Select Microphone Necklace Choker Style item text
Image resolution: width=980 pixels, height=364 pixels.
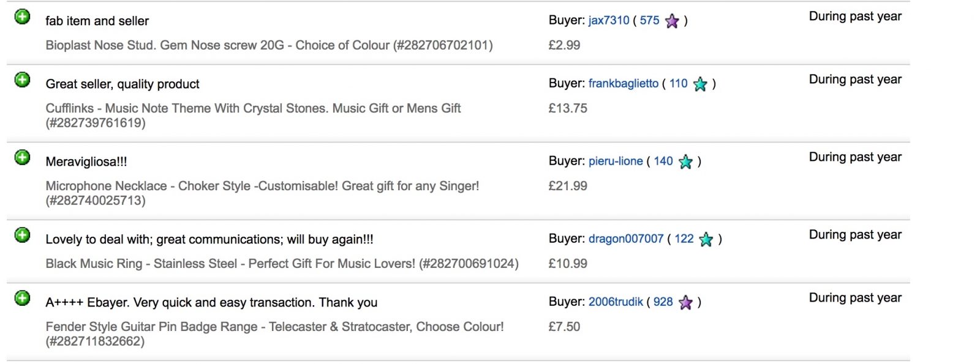pyautogui.click(x=262, y=193)
